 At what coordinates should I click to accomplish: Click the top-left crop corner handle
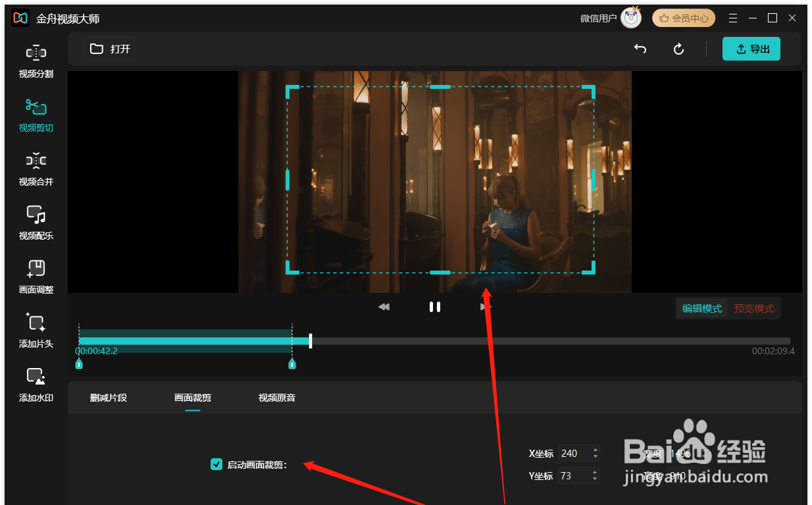click(x=292, y=91)
